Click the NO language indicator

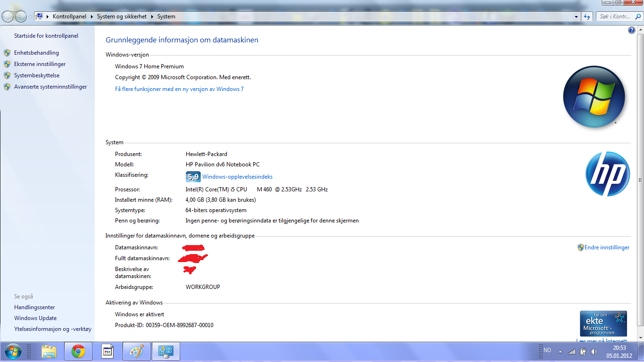click(x=547, y=351)
